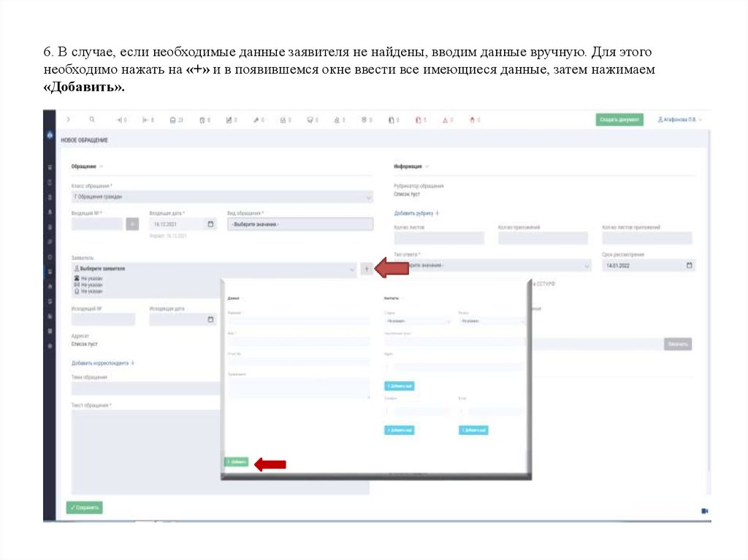This screenshot has height=560, width=748.
Task: Click the app logo atop dark sidebar
Action: tap(50, 135)
